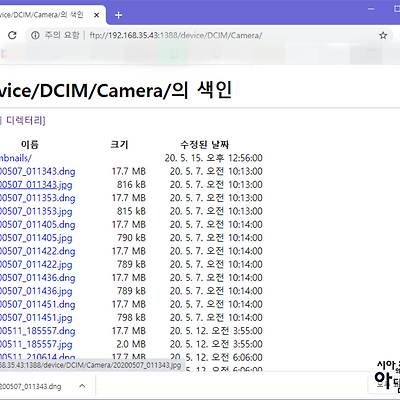Expand options for the downloaded 011343.dng file
This screenshot has height=400, width=400.
82,386
